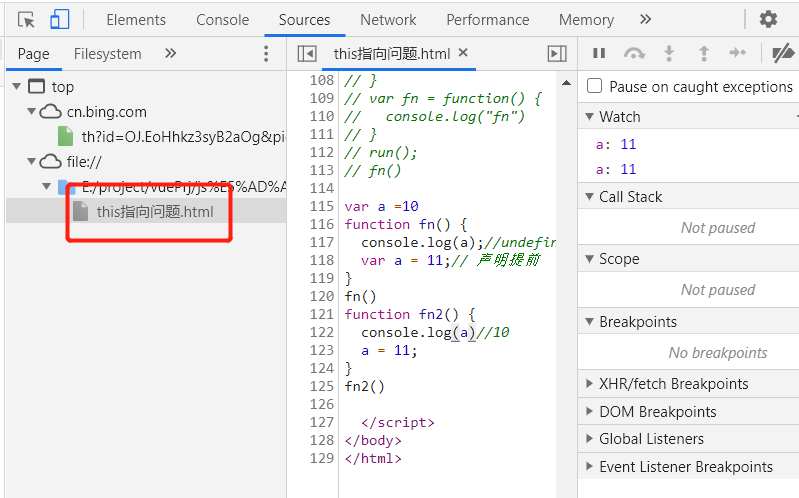Pause script execution button
The height and width of the screenshot is (498, 799).
click(x=599, y=53)
